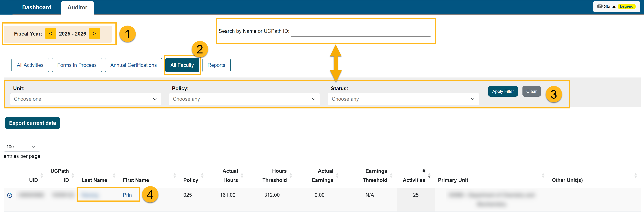Image resolution: width=644 pixels, height=212 pixels.
Task: Select the Annual Certifications tab
Action: point(134,65)
